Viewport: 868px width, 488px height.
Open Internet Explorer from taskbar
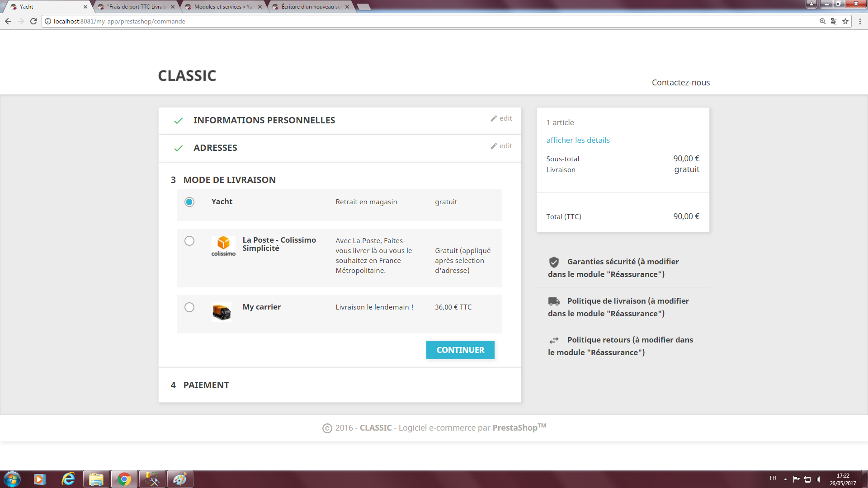68,479
